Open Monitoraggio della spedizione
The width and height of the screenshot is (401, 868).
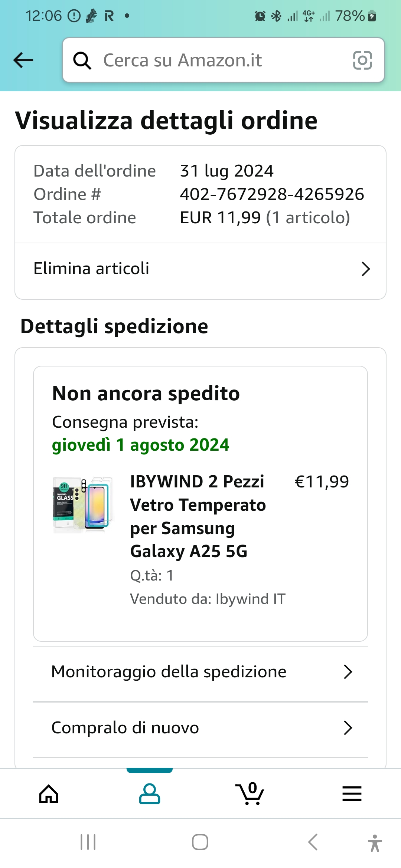coord(169,672)
